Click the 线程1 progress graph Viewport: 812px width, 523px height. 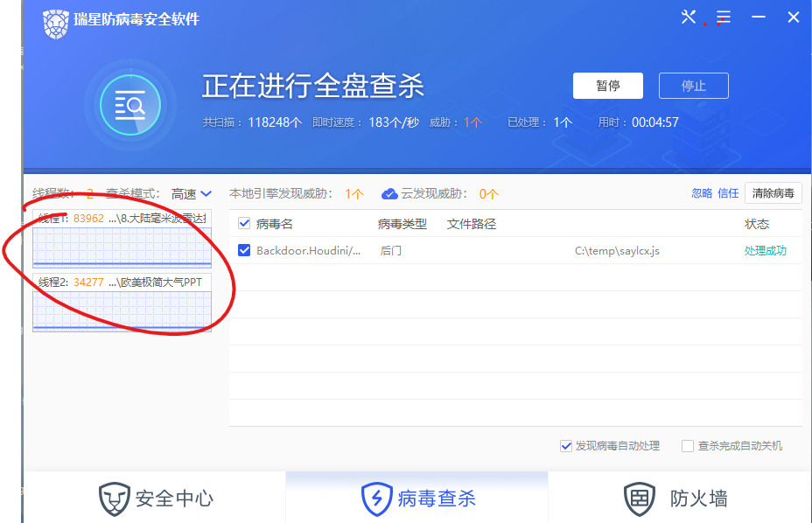122,248
